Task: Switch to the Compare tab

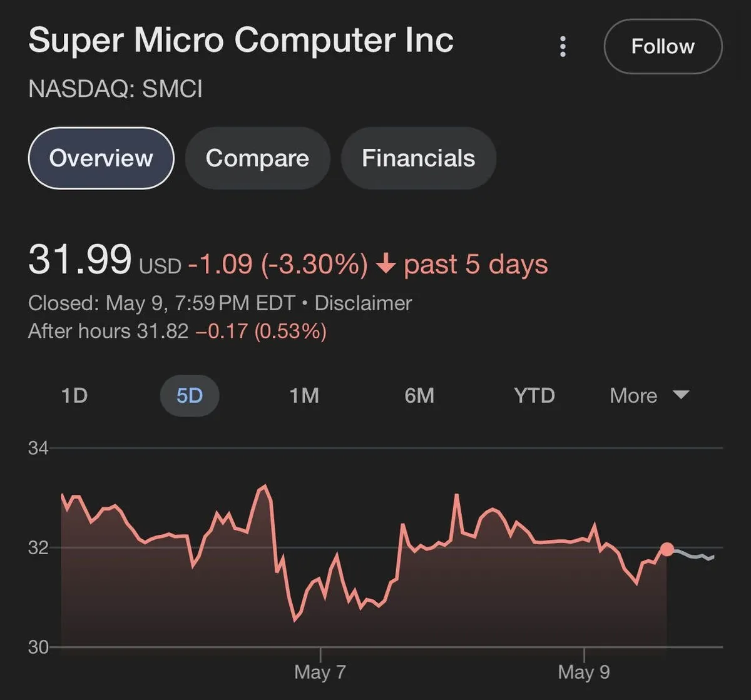Action: 257,158
